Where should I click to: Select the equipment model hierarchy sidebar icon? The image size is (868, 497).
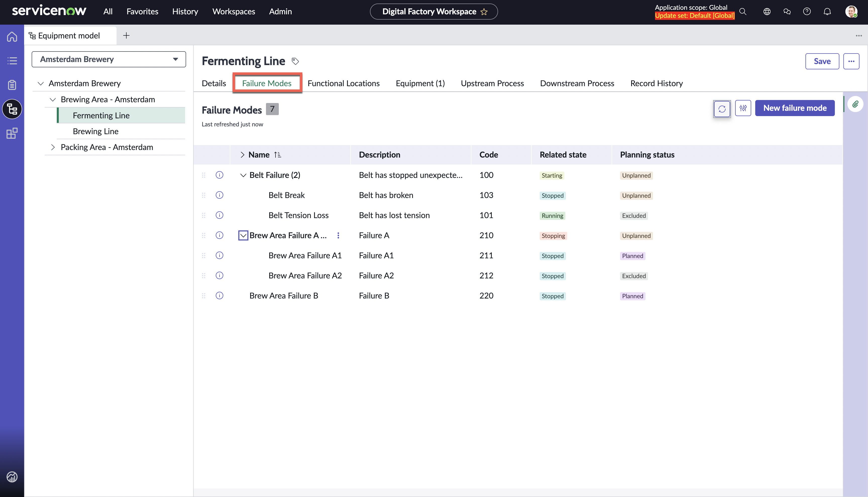(12, 109)
